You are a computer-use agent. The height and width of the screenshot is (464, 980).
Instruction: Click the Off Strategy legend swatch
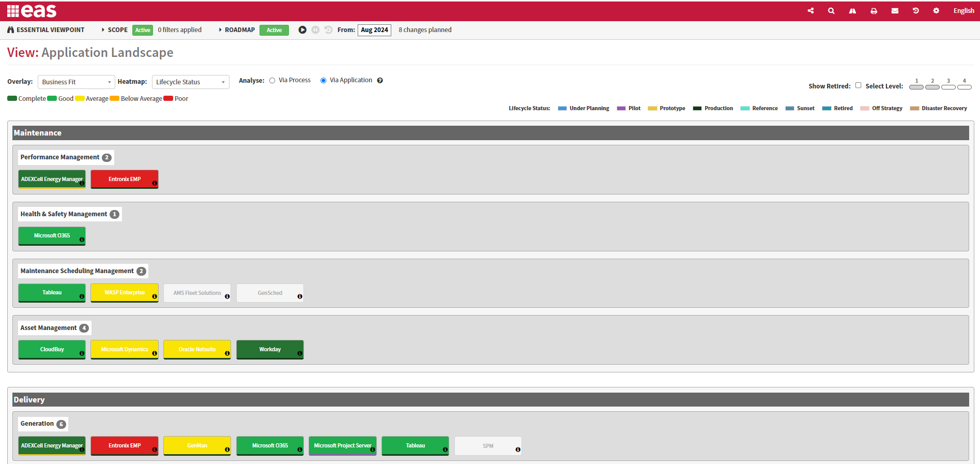point(865,109)
